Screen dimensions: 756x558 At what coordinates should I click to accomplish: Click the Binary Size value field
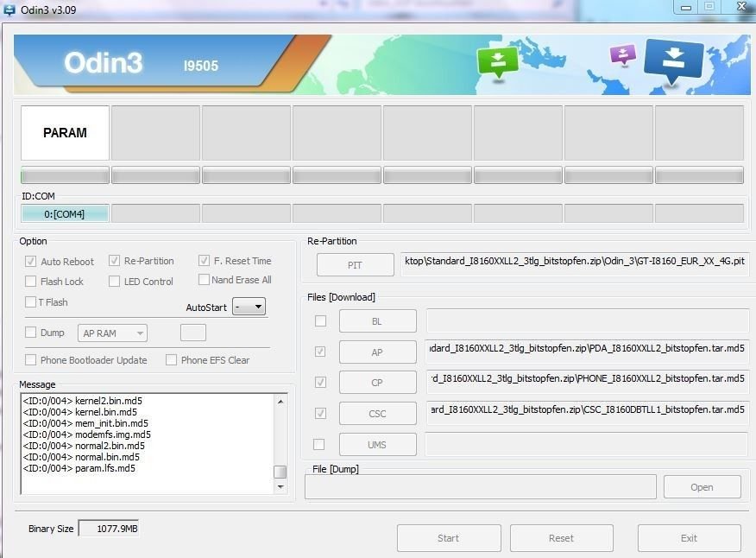pos(109,529)
